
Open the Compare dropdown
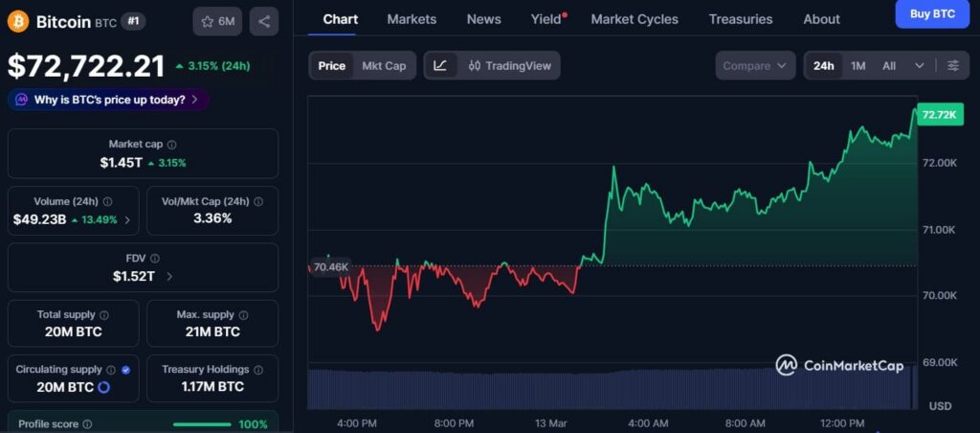coord(755,66)
